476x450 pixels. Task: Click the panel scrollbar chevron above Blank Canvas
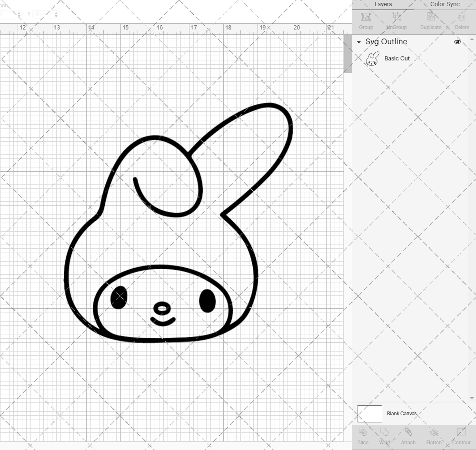(472, 398)
